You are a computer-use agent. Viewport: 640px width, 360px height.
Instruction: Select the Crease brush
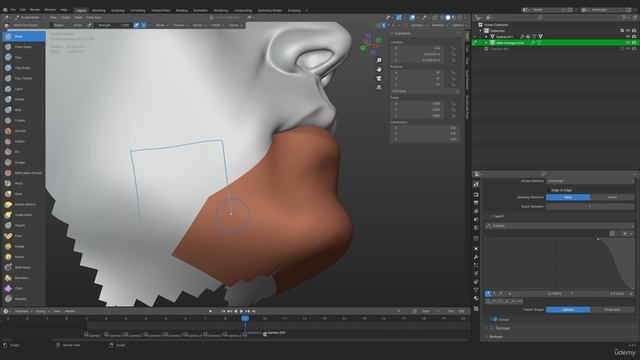coord(24,120)
